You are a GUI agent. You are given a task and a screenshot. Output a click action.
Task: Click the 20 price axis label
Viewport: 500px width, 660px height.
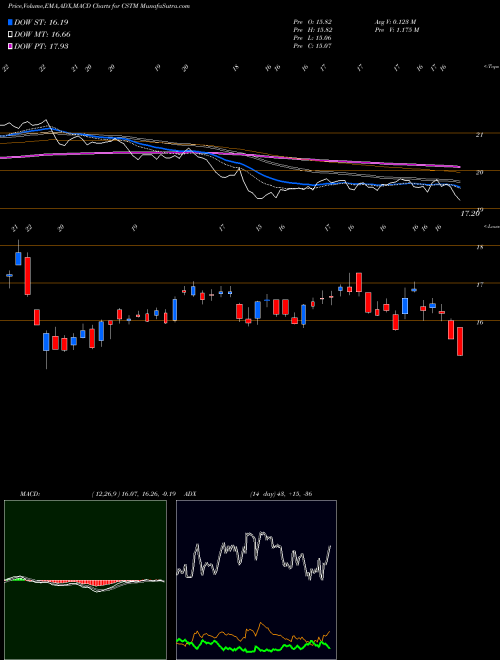tap(479, 172)
